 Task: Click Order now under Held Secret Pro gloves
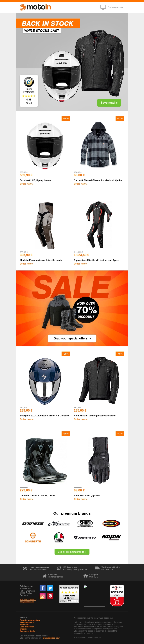pos(80,499)
